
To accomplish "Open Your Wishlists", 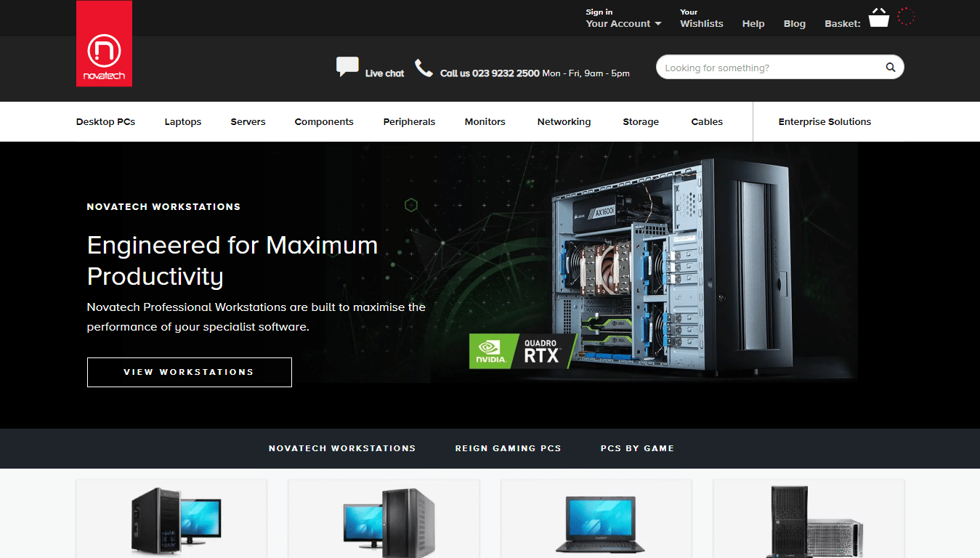I will (701, 19).
